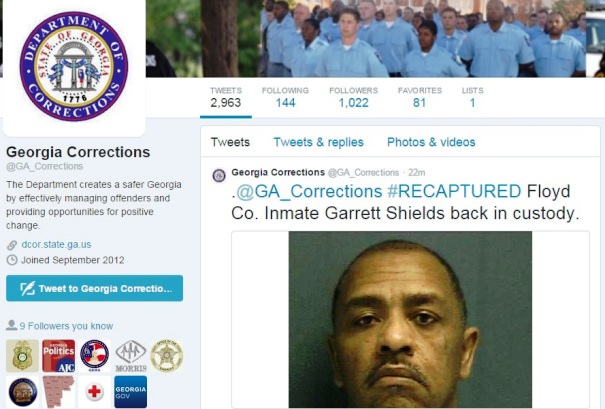The height and width of the screenshot is (409, 605).
Task: Open the inmate mugshot photo in tweet
Action: point(410,319)
